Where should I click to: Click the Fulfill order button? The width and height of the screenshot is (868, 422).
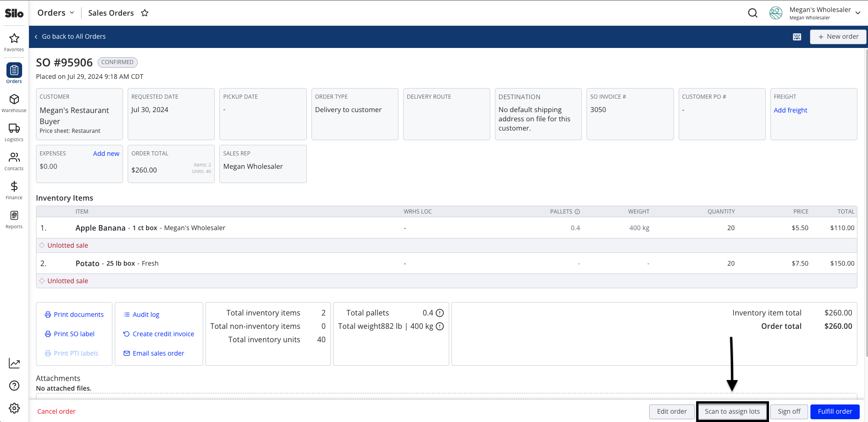[x=835, y=411]
